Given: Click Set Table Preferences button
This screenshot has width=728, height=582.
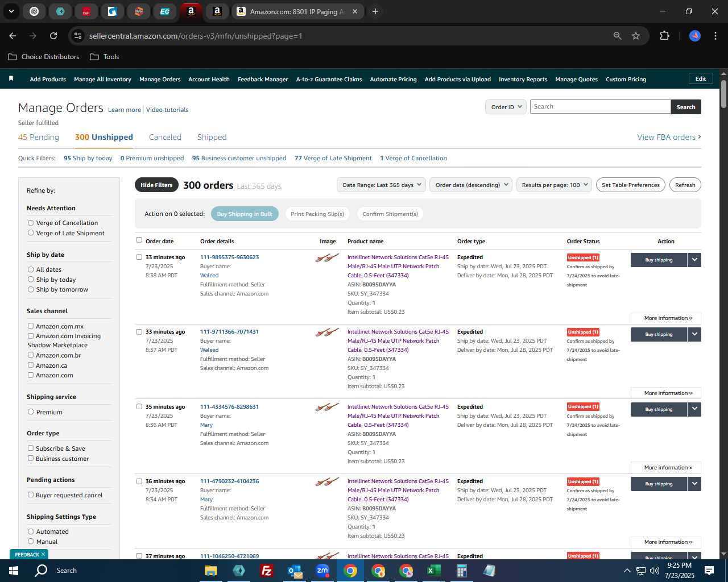Looking at the screenshot, I should 630,185.
